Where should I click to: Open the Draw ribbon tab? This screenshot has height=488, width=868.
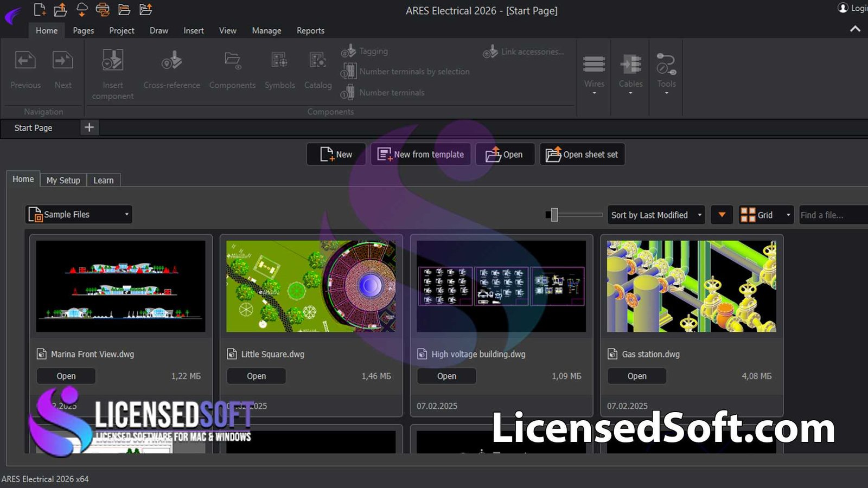coord(159,30)
